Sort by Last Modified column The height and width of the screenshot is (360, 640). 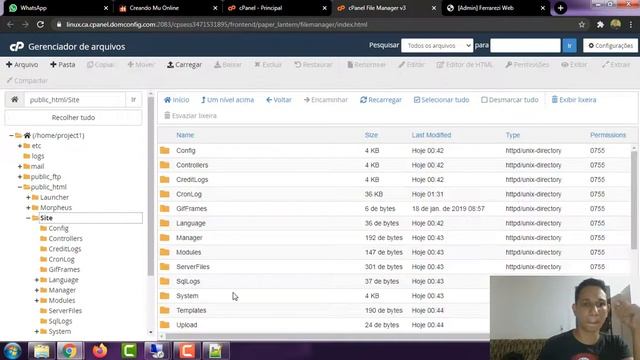pyautogui.click(x=431, y=135)
